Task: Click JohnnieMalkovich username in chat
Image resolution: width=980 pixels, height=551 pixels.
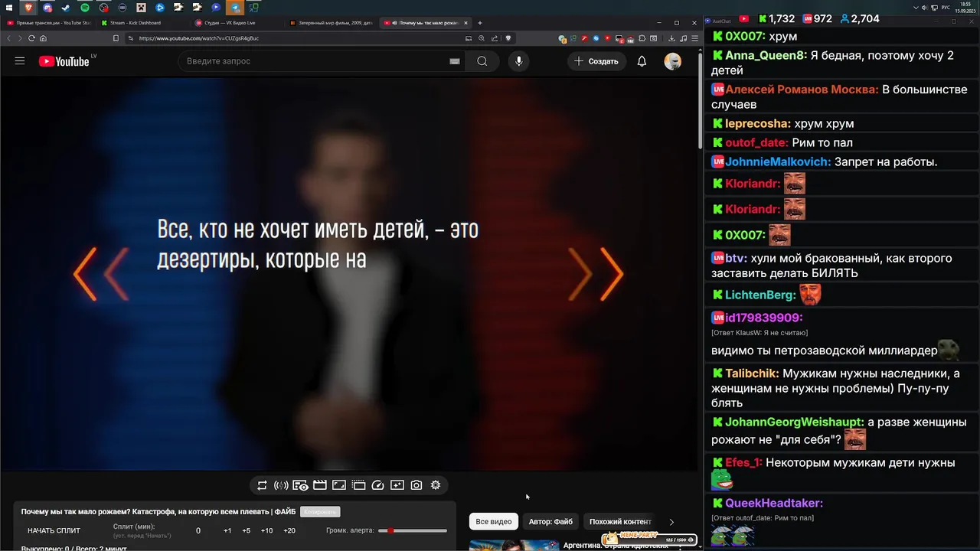Action: [778, 162]
